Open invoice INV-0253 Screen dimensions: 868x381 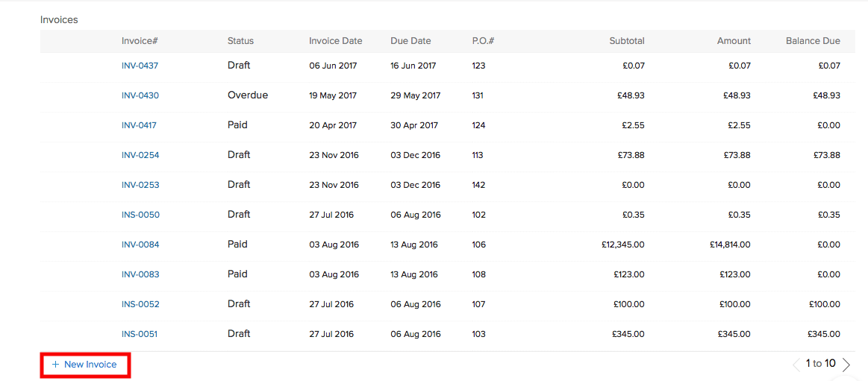(x=140, y=185)
